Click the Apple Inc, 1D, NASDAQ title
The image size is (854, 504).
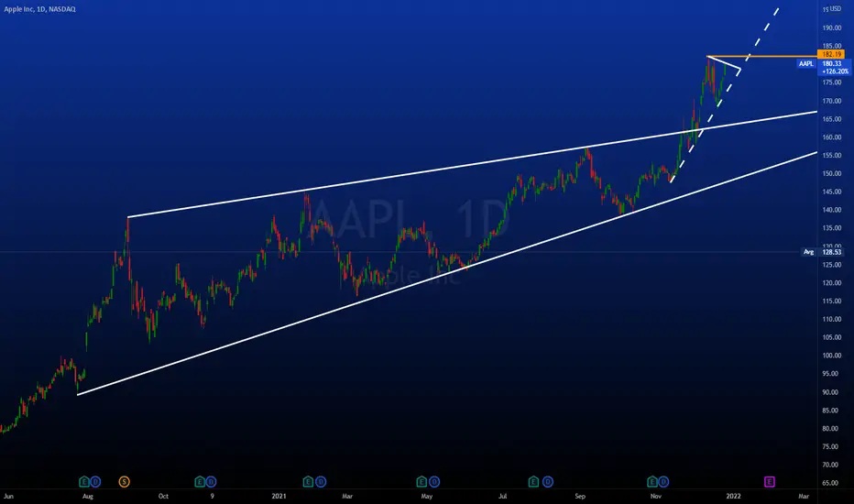[x=39, y=9]
